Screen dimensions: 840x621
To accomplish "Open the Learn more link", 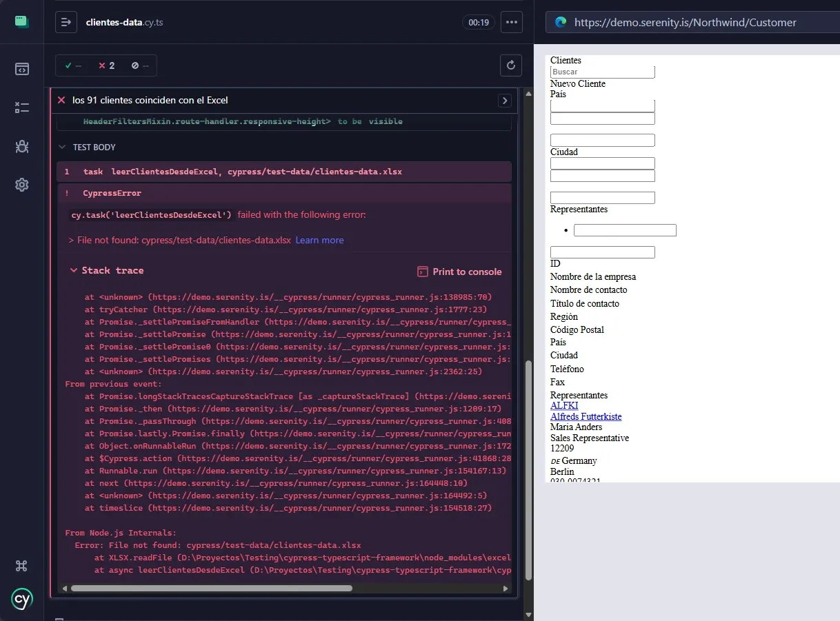I will [319, 240].
